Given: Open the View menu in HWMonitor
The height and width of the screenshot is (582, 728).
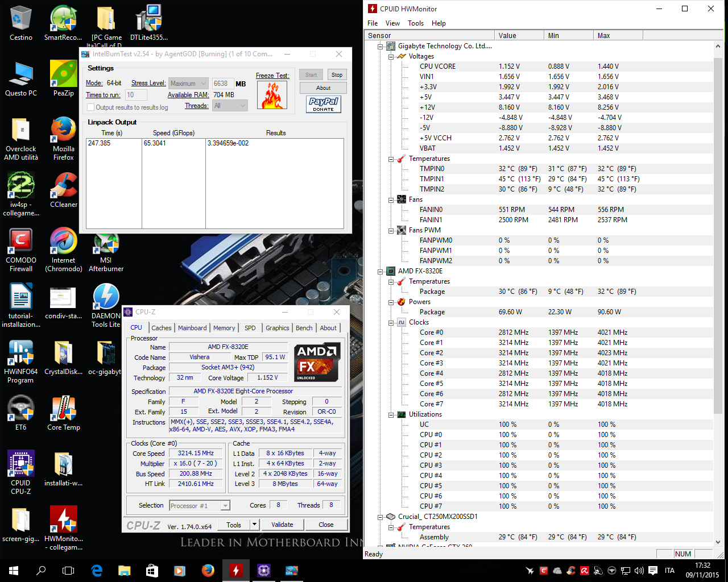Looking at the screenshot, I should pos(392,23).
